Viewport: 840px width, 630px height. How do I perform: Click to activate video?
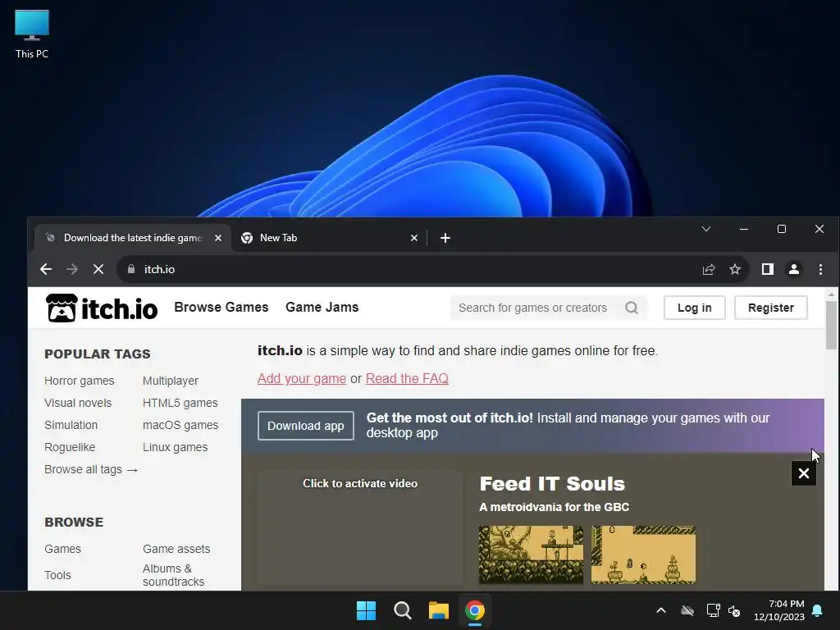[x=360, y=483]
